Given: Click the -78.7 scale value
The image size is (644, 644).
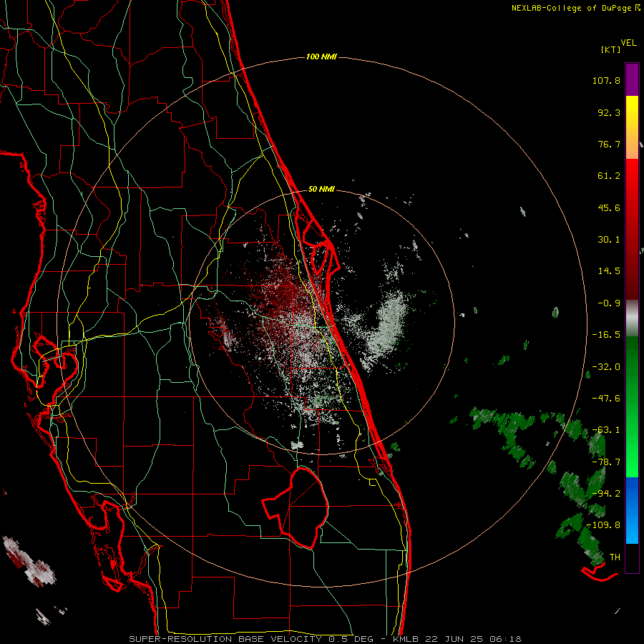Looking at the screenshot, I should point(606,462).
